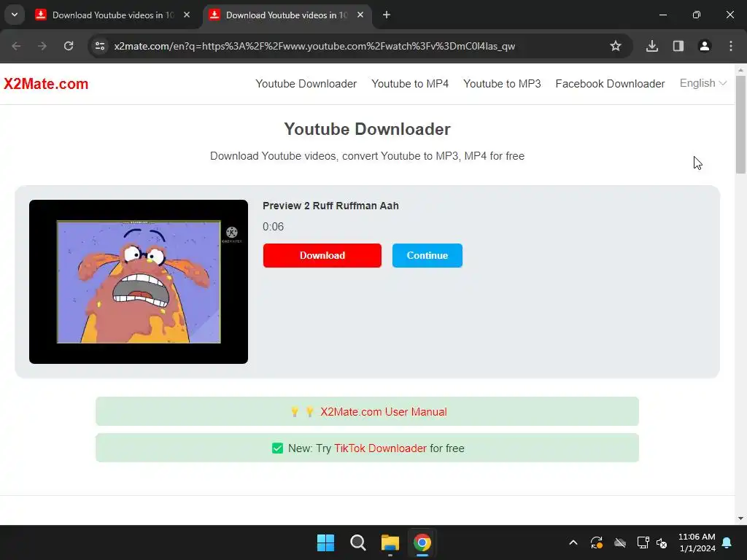Toggle the Chrome side panel icon
The height and width of the screenshot is (560, 747).
point(678,46)
